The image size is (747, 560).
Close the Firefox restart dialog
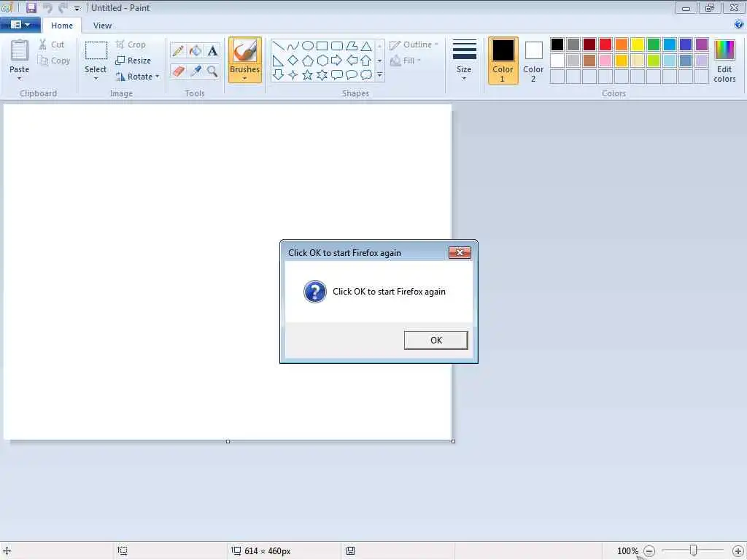(x=460, y=252)
